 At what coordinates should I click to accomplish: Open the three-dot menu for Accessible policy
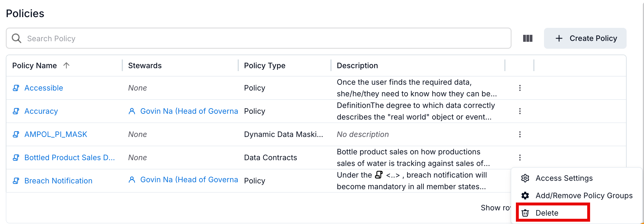tap(520, 88)
